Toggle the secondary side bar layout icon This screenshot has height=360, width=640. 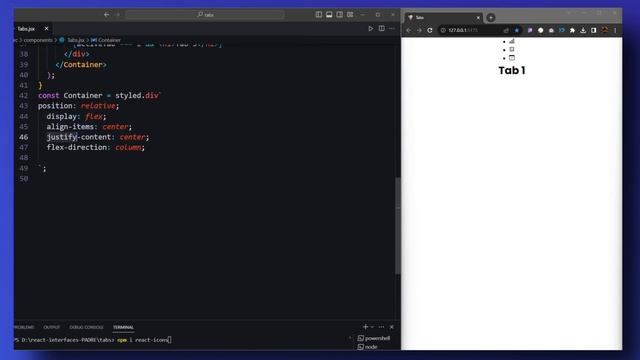(340, 14)
